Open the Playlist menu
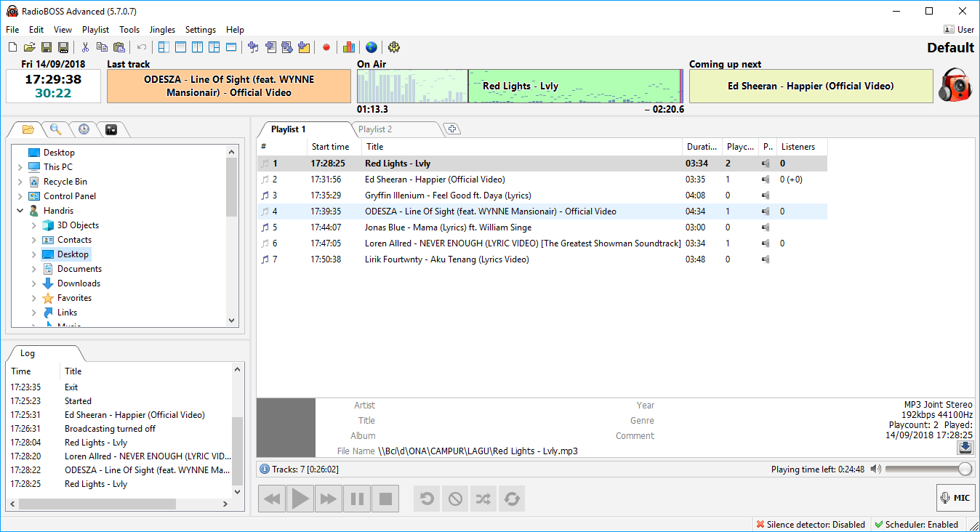The width and height of the screenshot is (980, 532). coord(95,30)
